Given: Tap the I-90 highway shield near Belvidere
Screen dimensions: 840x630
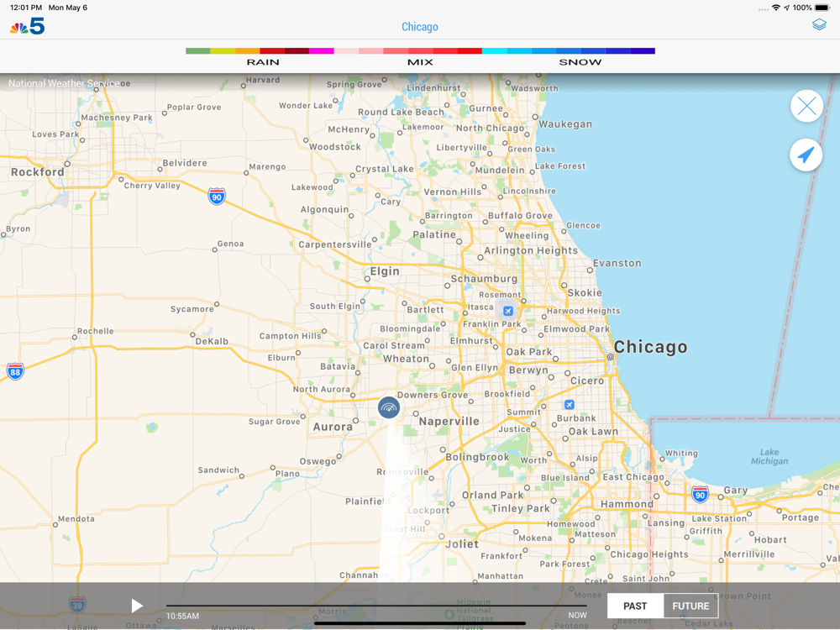Looking at the screenshot, I should [217, 197].
